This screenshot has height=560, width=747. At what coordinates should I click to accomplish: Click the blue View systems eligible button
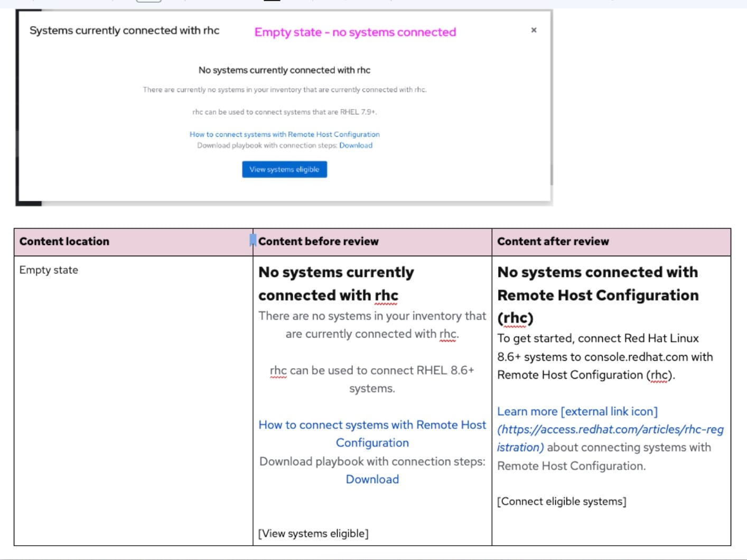284,170
